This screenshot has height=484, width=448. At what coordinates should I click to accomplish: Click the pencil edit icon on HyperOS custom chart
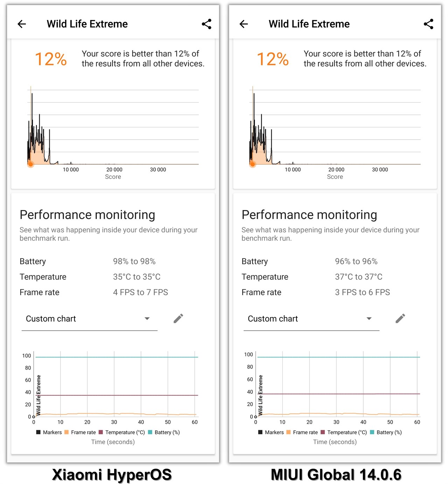178,318
